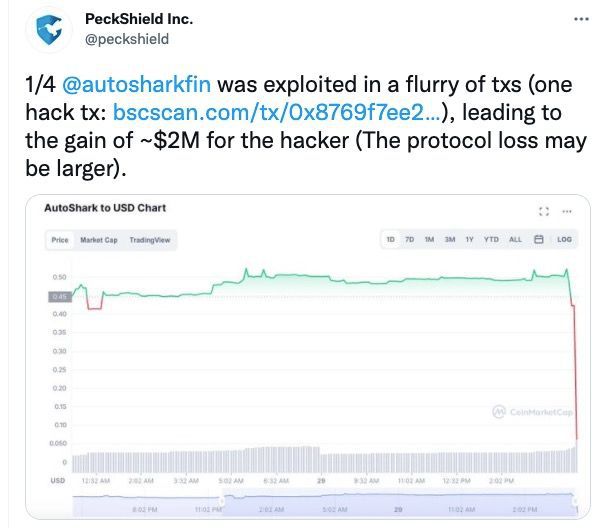
Task: Switch to the TradingView tab
Action: pyautogui.click(x=150, y=240)
